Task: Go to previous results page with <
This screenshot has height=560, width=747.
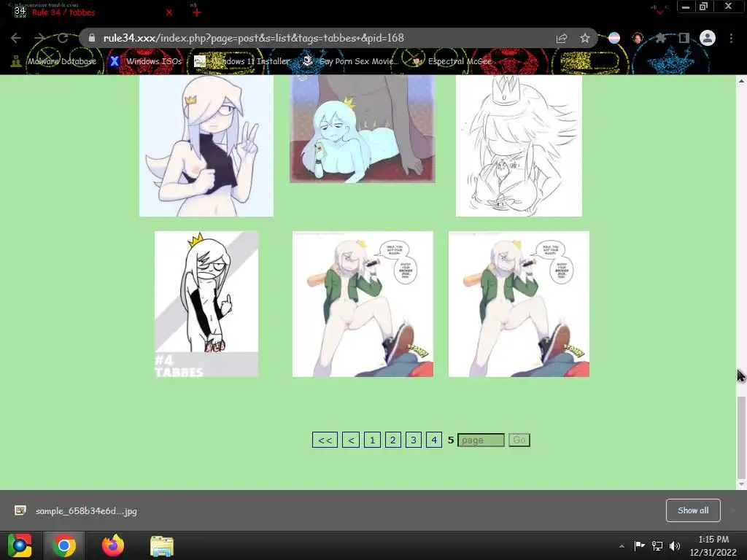Action: coord(351,440)
